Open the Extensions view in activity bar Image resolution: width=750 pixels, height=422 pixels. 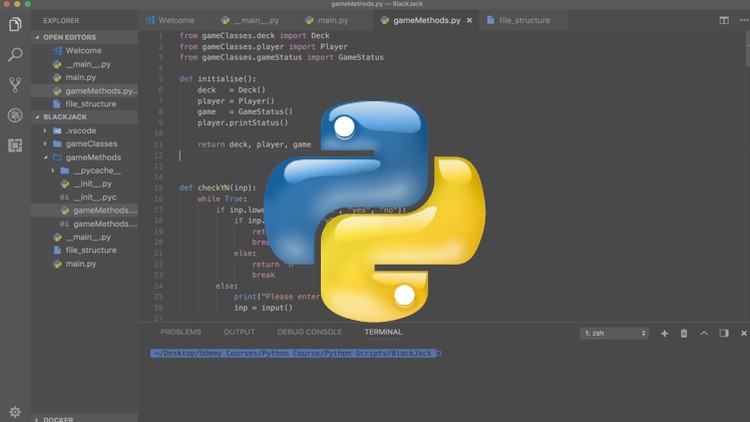click(x=15, y=145)
